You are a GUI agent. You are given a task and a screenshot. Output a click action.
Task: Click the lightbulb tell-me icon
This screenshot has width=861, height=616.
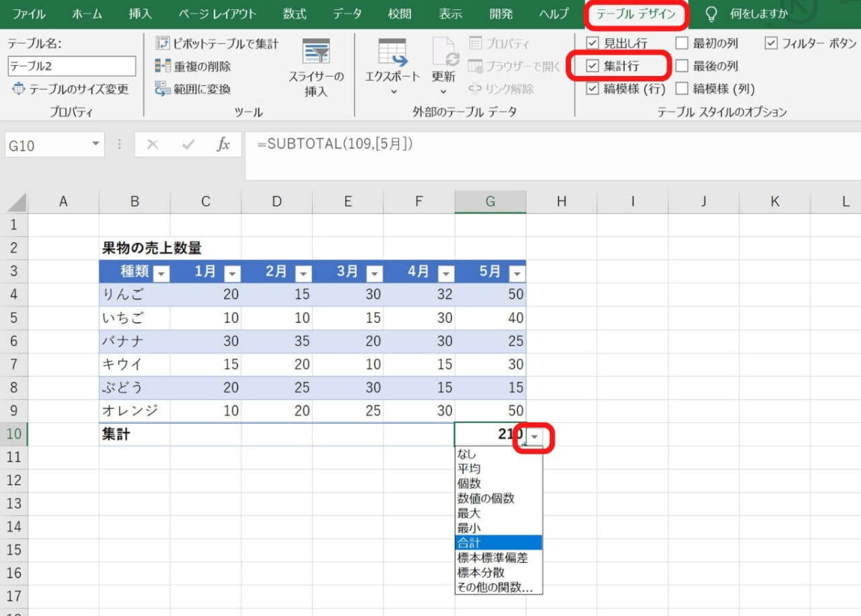[x=711, y=14]
